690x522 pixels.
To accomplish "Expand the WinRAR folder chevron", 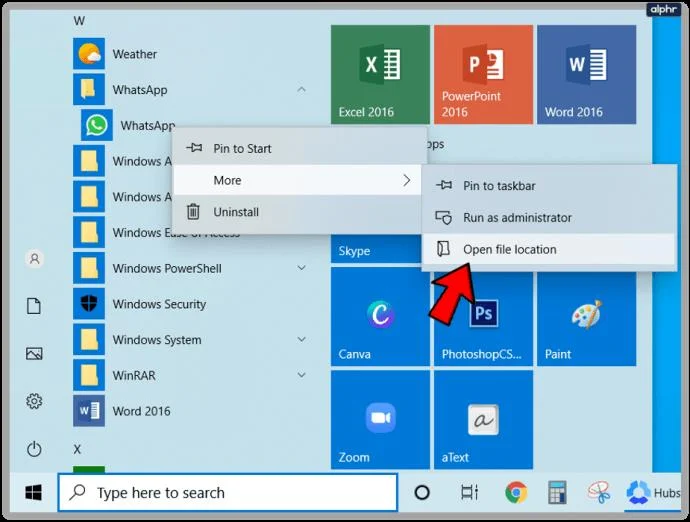I will point(301,375).
